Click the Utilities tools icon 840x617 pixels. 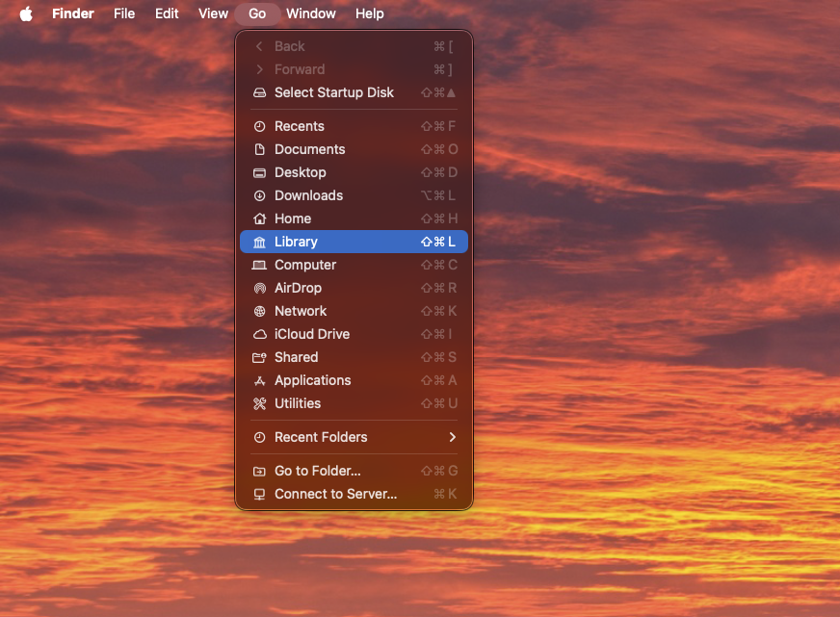tap(259, 403)
